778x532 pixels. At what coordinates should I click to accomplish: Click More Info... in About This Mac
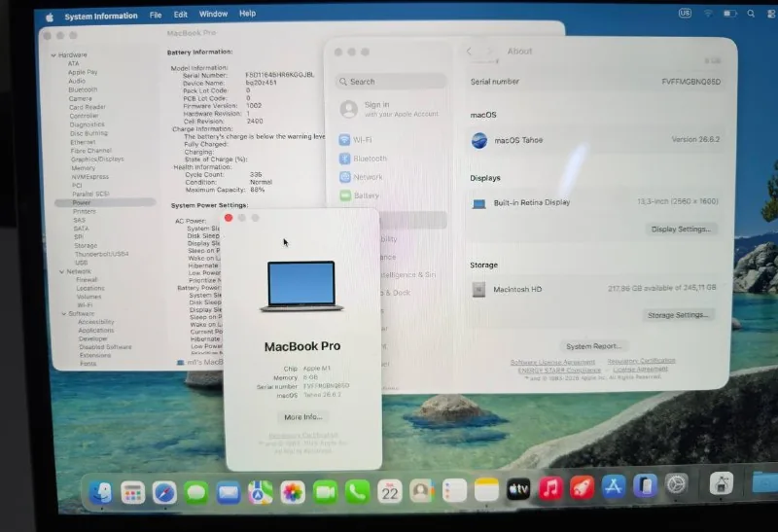tap(303, 417)
